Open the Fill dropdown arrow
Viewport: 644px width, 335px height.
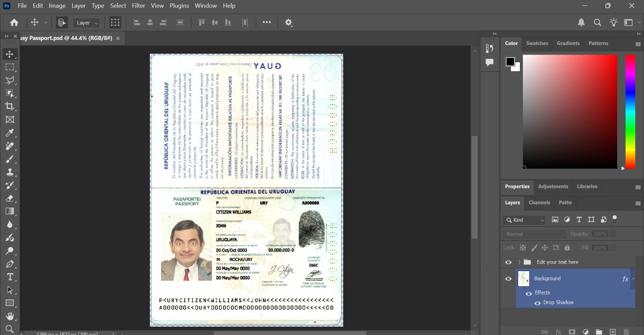tap(613, 248)
